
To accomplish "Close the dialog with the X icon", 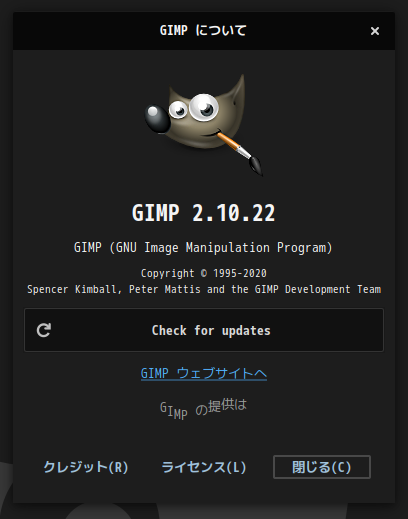I will click(375, 31).
